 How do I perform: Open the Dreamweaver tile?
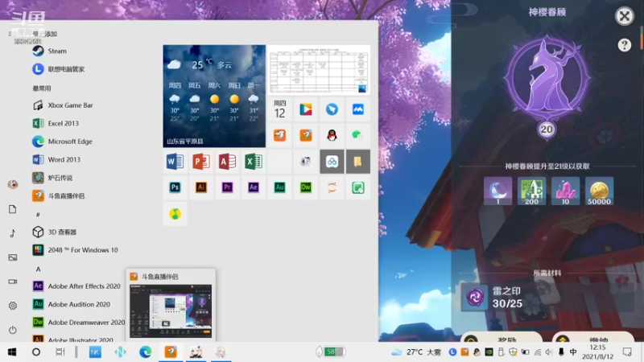306,187
